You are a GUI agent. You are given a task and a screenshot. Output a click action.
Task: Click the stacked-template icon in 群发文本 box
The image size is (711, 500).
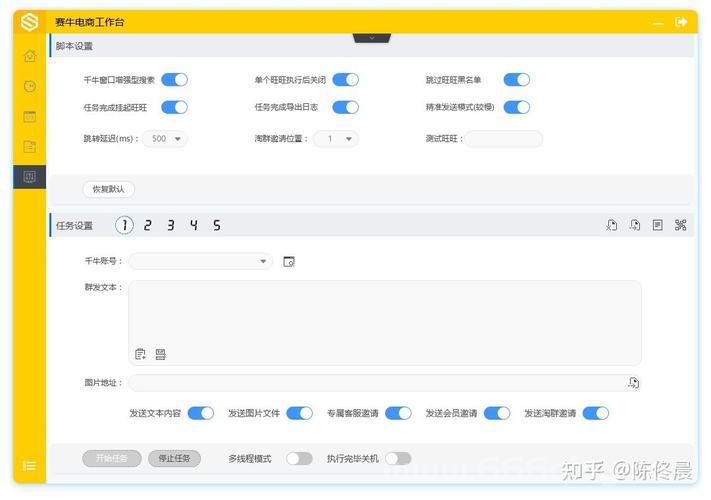pos(161,354)
